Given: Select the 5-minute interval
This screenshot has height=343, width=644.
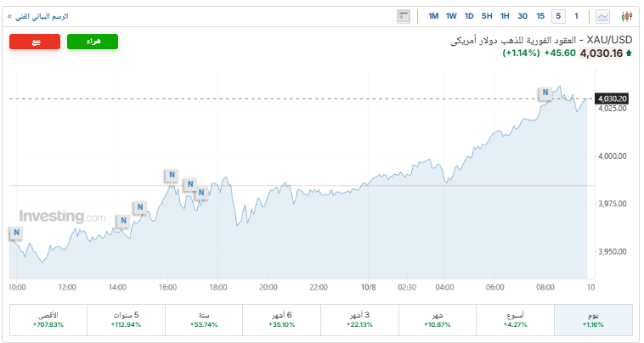Looking at the screenshot, I should (558, 16).
